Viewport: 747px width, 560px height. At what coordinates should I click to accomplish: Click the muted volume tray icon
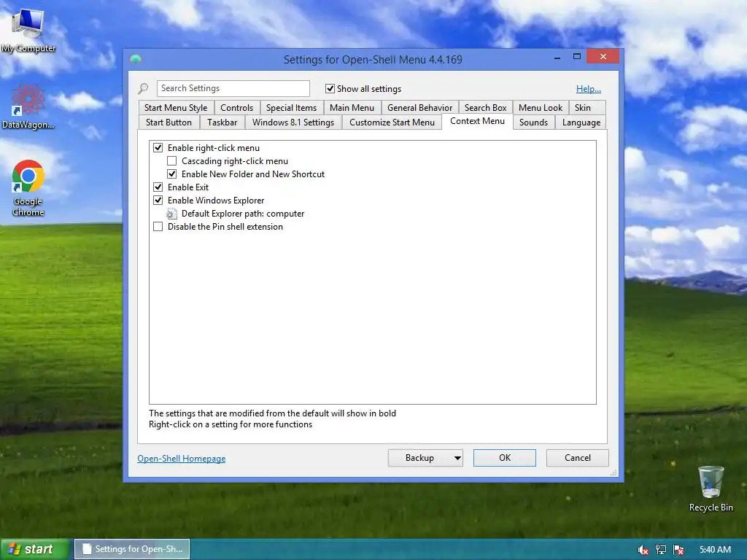click(x=643, y=550)
